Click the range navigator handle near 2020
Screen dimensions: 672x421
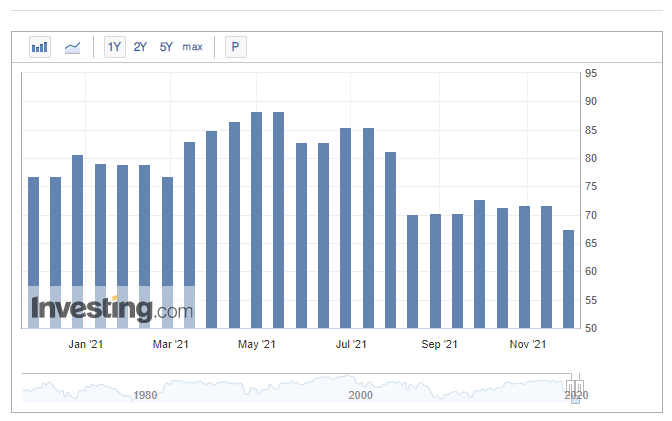pyautogui.click(x=575, y=388)
